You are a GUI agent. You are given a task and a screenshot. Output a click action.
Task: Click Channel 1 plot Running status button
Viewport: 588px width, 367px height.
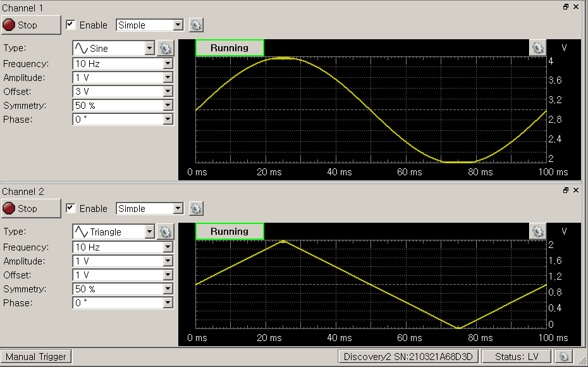click(x=230, y=48)
